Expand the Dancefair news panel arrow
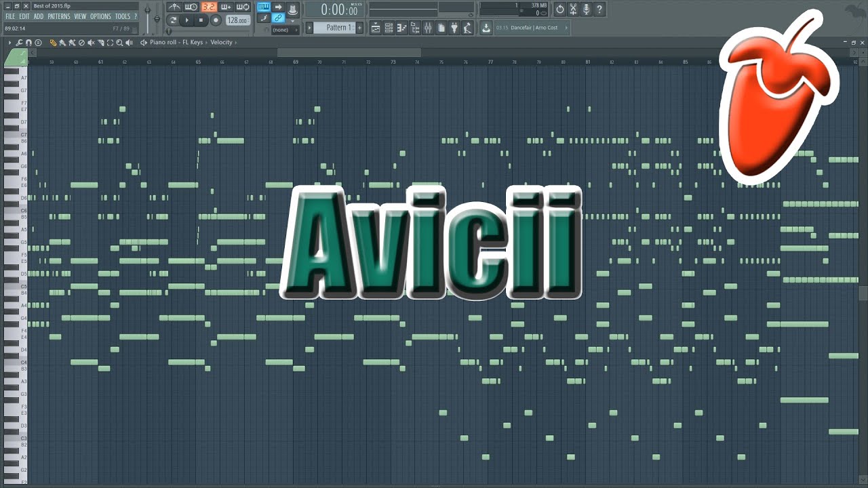 566,28
